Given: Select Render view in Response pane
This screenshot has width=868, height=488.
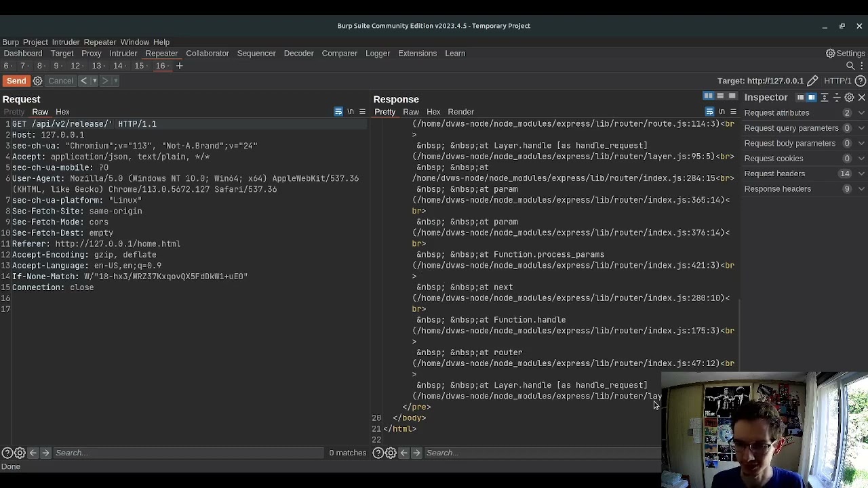Looking at the screenshot, I should tap(460, 112).
